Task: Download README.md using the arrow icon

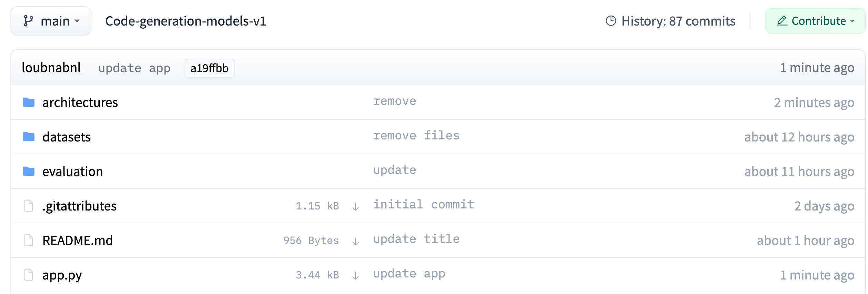Action: click(x=355, y=241)
